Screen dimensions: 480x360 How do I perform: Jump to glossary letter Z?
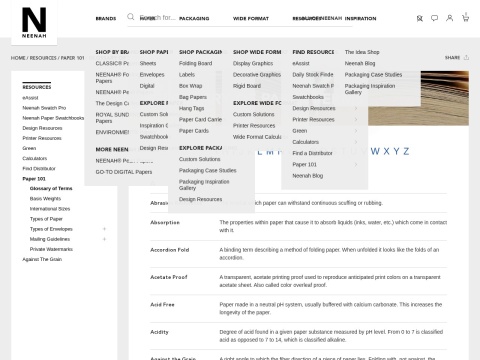(406, 151)
